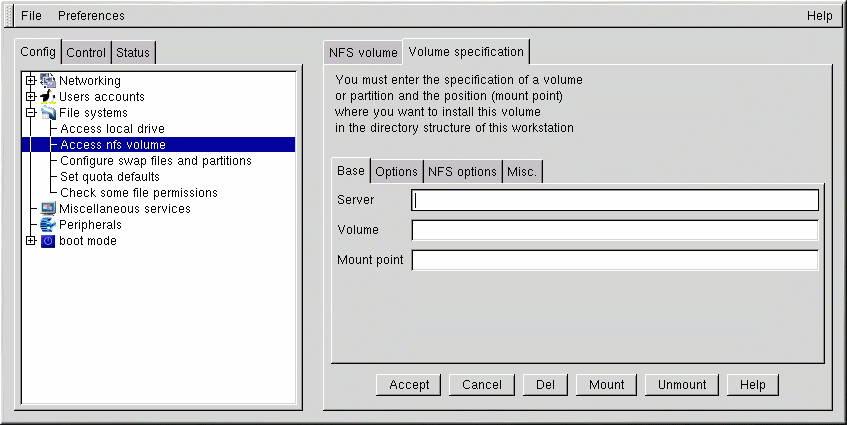The height and width of the screenshot is (425, 847).
Task: Open the File menu
Action: [x=31, y=16]
